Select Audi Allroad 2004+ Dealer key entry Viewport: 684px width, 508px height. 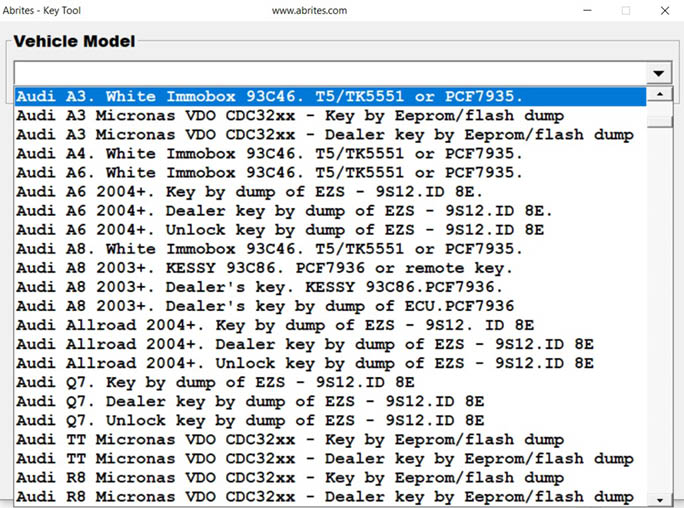[305, 344]
